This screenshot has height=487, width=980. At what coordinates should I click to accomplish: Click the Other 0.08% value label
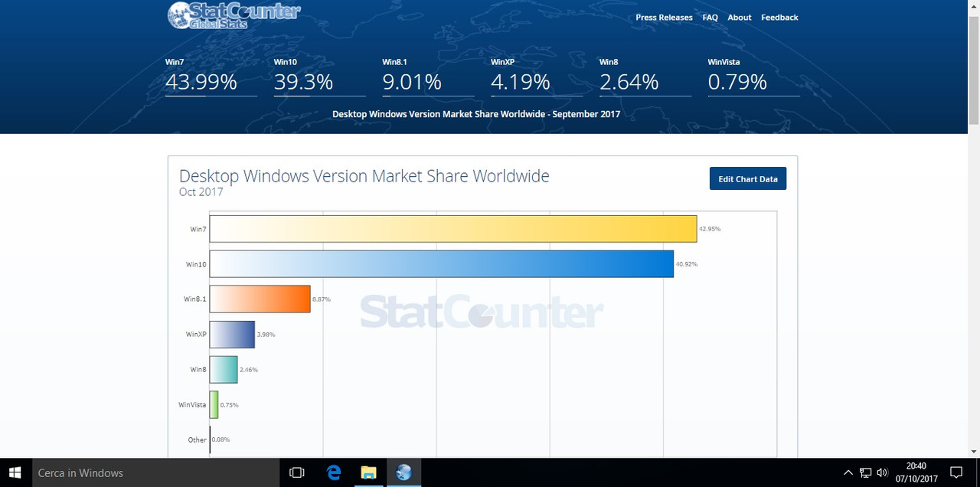221,440
